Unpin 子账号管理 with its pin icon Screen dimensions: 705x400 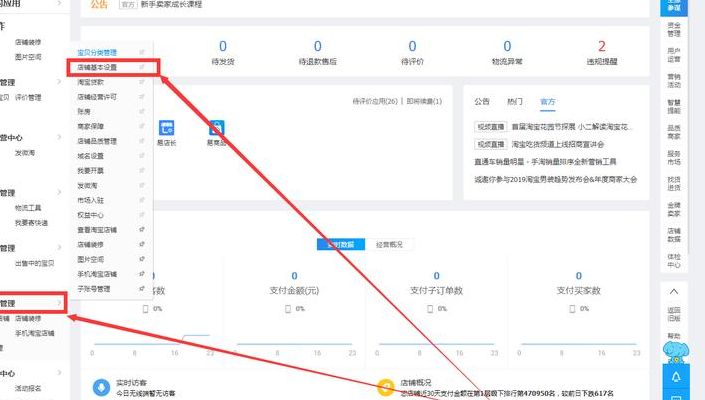click(142, 289)
